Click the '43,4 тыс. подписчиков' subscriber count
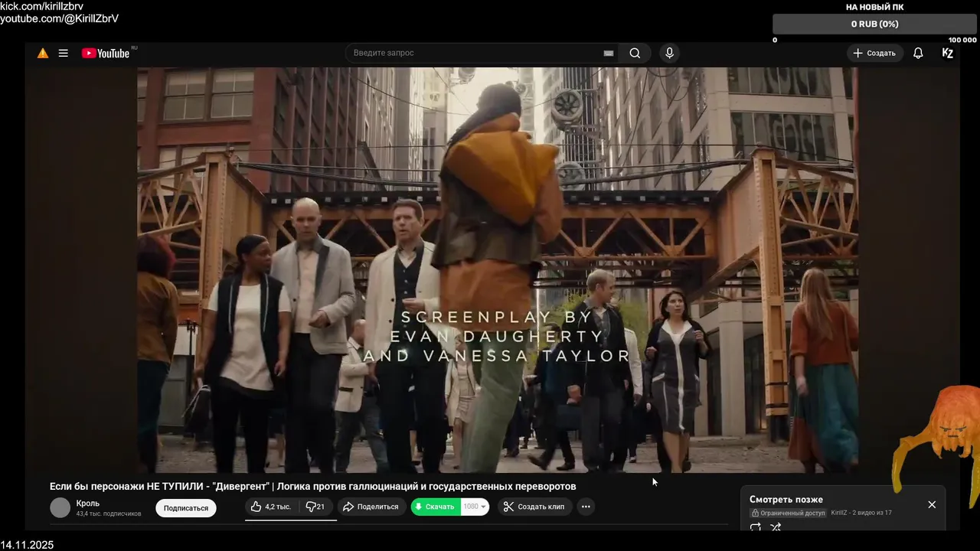Viewport: 980px width, 551px height. coord(109,514)
